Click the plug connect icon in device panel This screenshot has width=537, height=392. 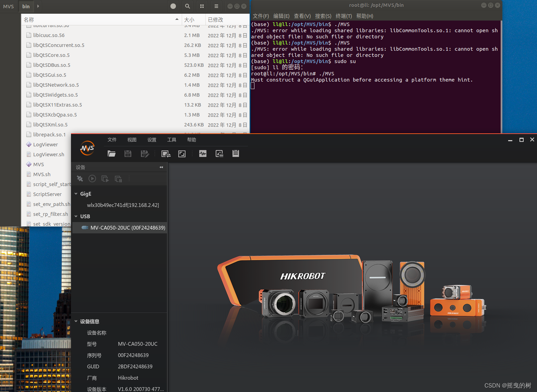pos(80,179)
